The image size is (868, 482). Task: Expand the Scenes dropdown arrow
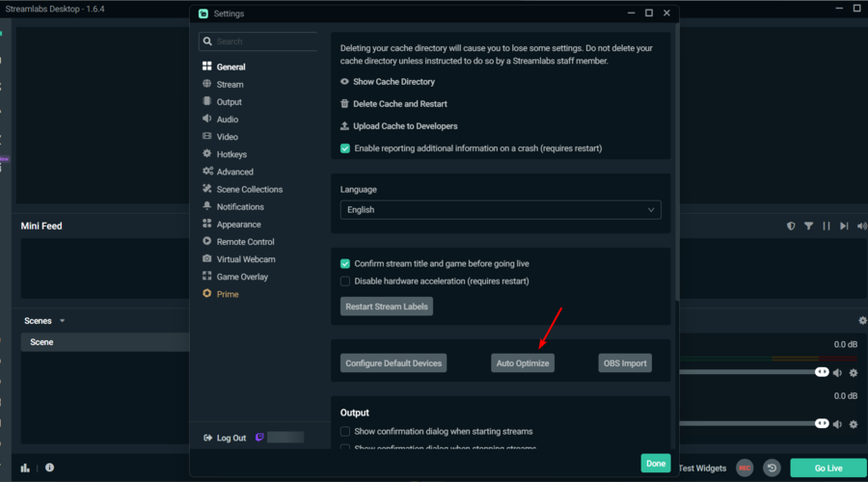coord(62,321)
